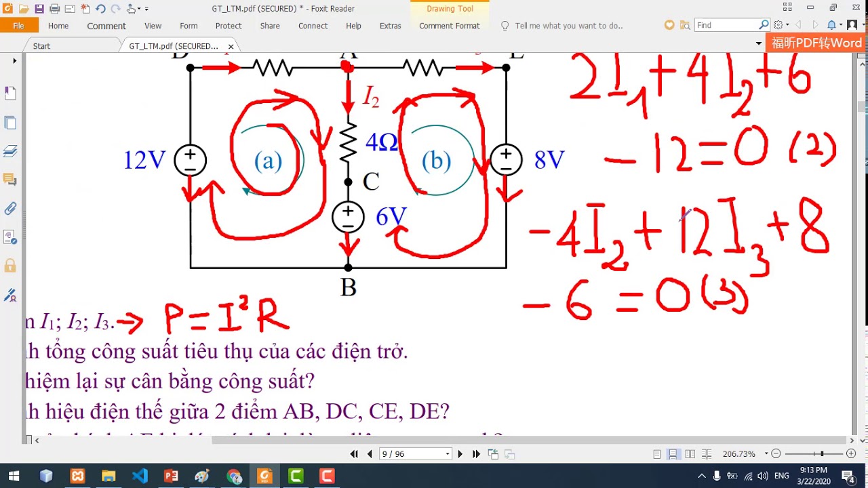Viewport: 868px width, 488px height.
Task: Go to the next page arrow
Action: (x=460, y=454)
